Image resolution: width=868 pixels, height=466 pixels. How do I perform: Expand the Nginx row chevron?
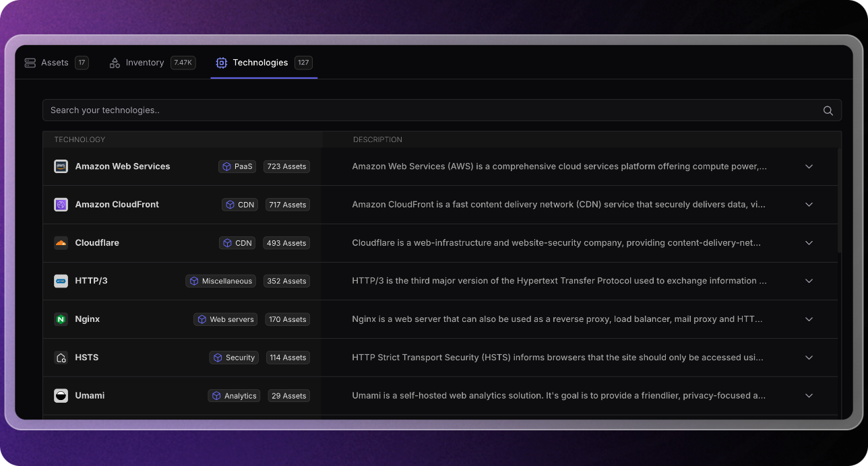tap(809, 319)
